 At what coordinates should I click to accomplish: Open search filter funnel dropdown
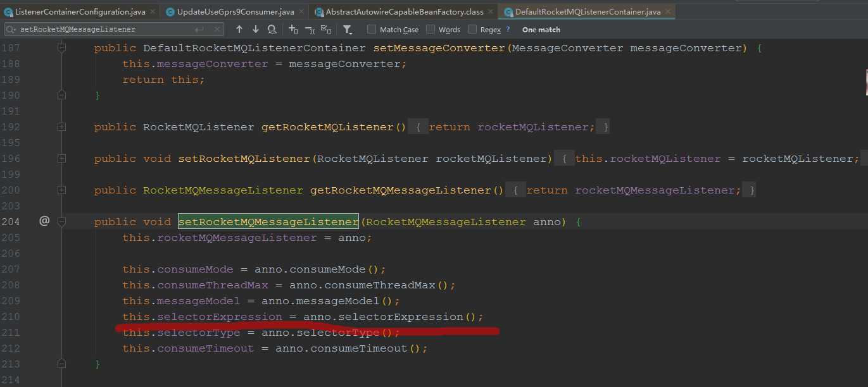pos(348,29)
